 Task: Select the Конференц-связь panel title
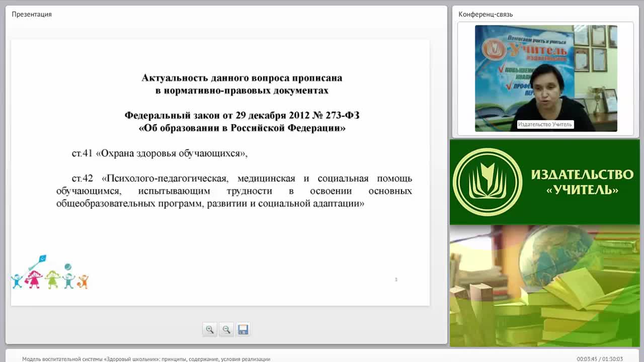click(486, 14)
